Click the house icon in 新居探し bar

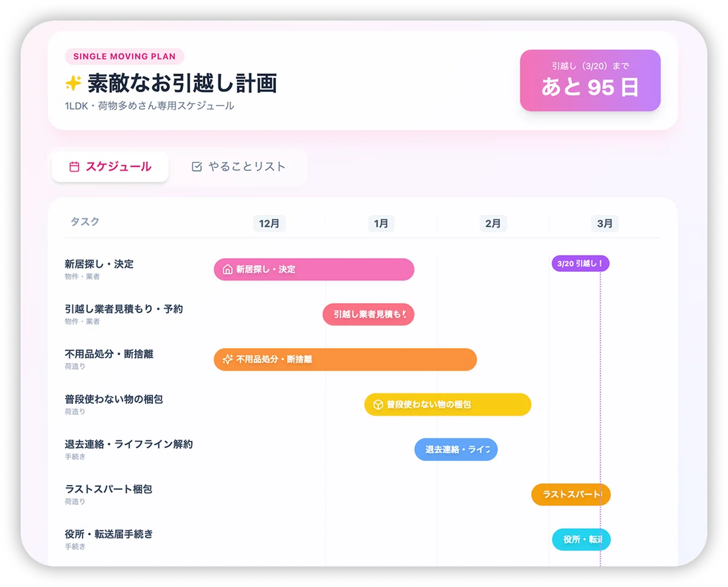(227, 269)
